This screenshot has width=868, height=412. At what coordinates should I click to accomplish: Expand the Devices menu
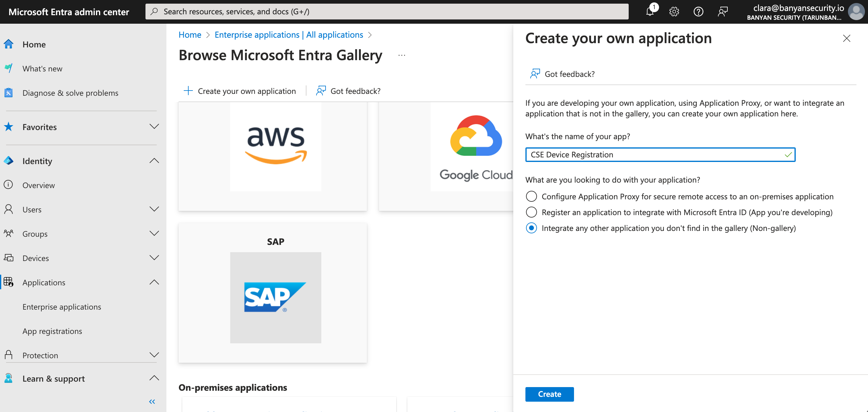(x=154, y=258)
